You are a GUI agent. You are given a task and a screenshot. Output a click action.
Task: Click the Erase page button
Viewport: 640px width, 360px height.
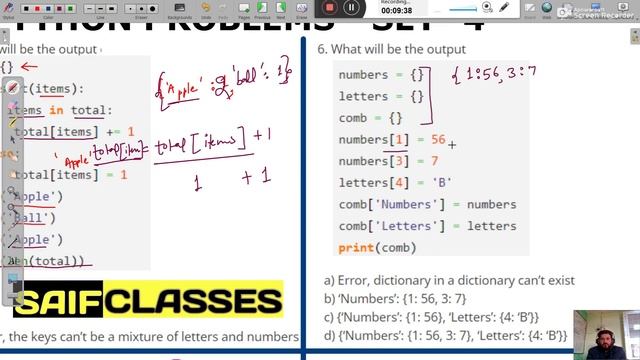(x=302, y=10)
